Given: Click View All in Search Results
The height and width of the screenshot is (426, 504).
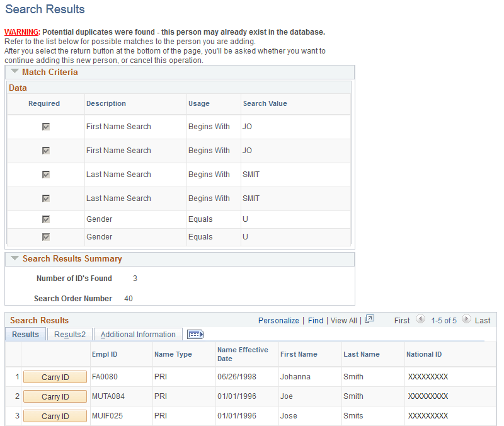Looking at the screenshot, I should 343,320.
